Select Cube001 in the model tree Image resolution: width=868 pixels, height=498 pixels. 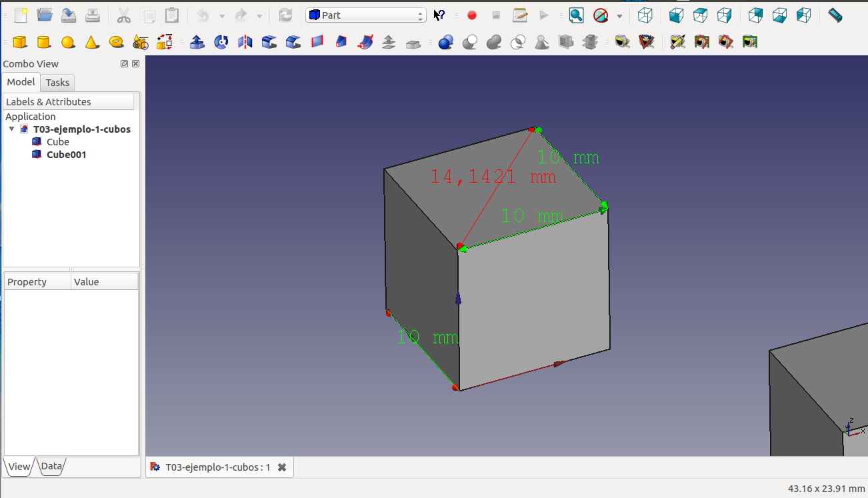(x=66, y=155)
